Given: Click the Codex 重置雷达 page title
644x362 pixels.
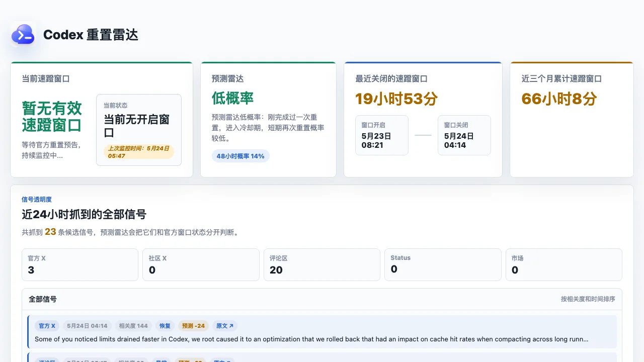Looking at the screenshot, I should pos(91,35).
